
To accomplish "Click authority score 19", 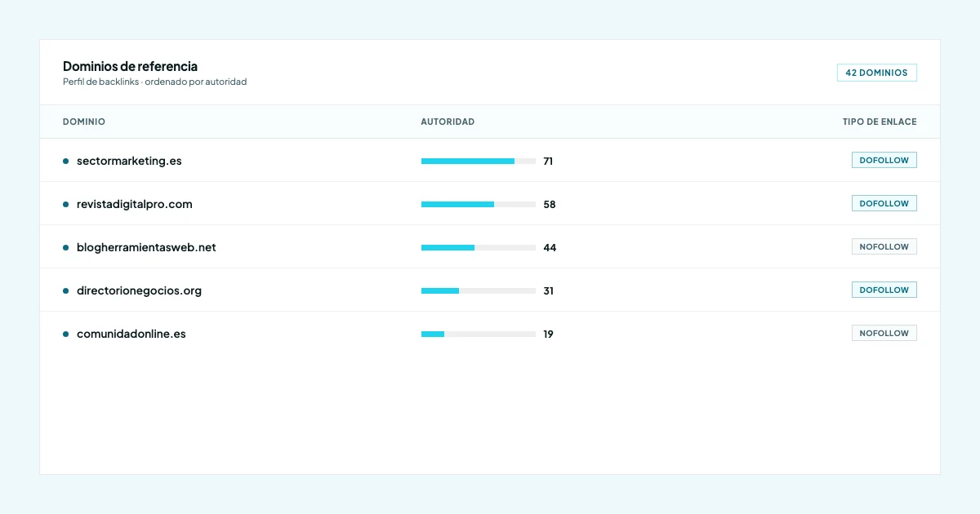I will tap(548, 335).
